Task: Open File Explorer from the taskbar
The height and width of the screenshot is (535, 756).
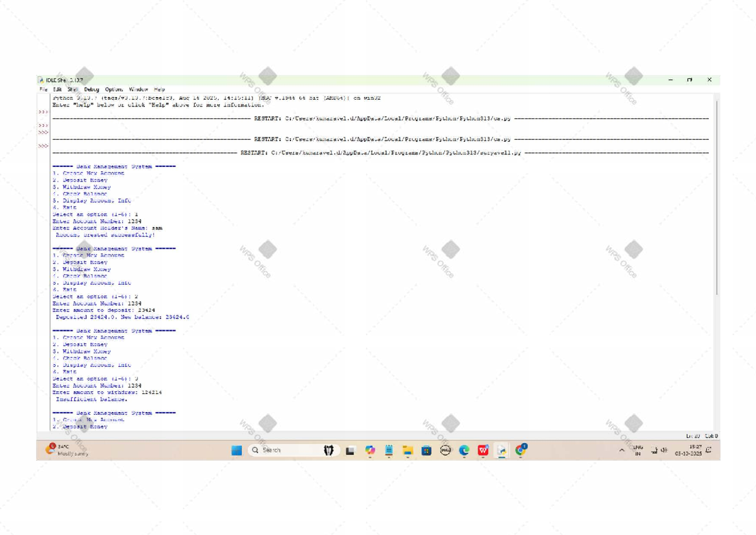Action: click(x=408, y=450)
